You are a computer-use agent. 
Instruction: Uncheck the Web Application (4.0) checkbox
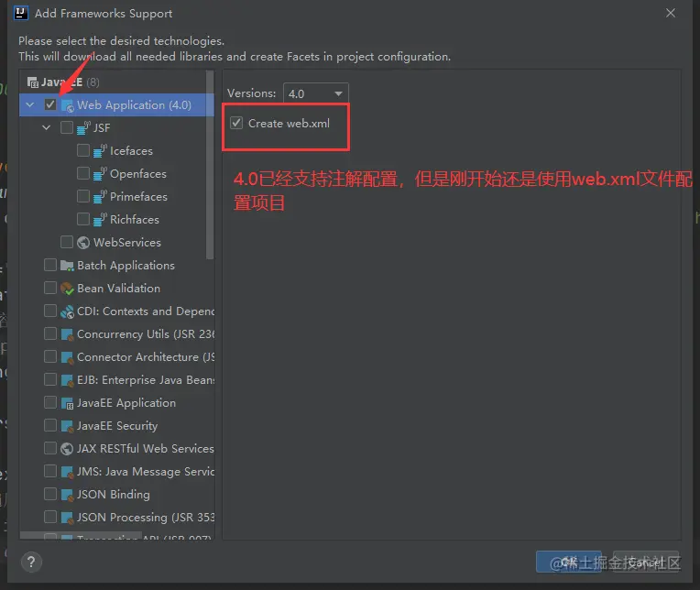(50, 104)
